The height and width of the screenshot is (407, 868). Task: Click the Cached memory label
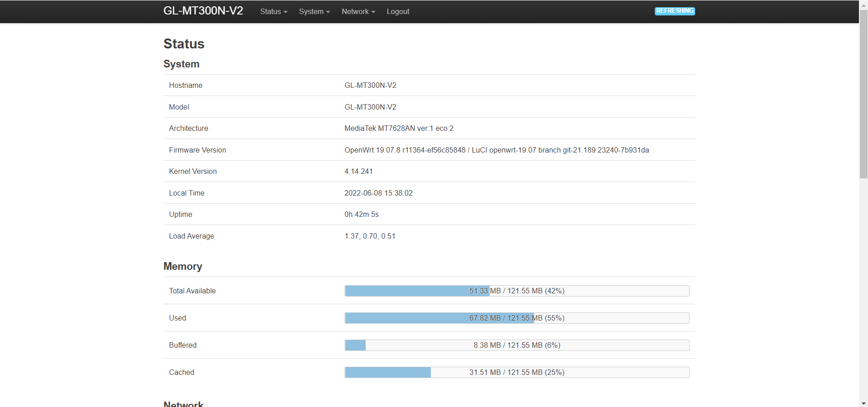click(181, 372)
